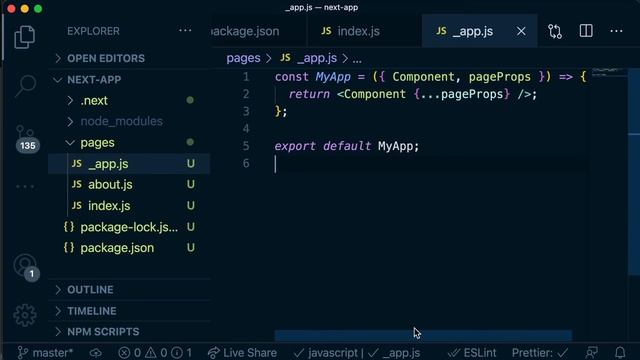Collapse the pages folder
The image size is (640, 360).
[x=129, y=142]
